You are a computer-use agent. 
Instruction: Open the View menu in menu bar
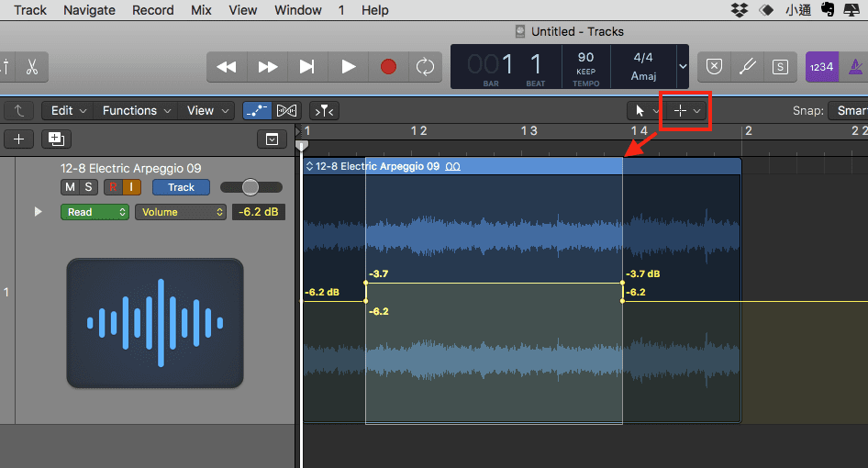[x=242, y=10]
